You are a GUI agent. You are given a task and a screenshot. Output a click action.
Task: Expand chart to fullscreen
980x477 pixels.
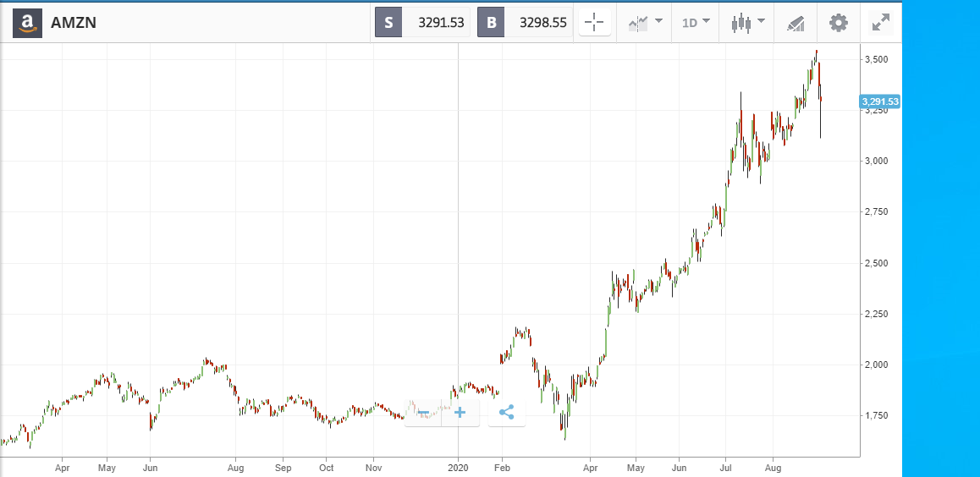point(881,23)
